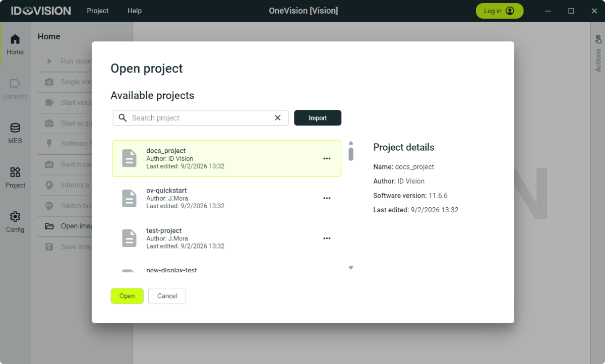The height and width of the screenshot is (364, 605).
Task: Click the Project icon in the left sidebar
Action: point(15,176)
